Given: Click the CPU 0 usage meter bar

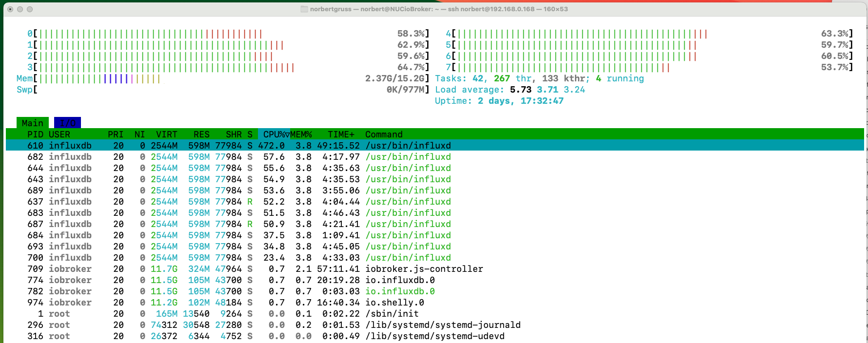Looking at the screenshot, I should pos(228,34).
